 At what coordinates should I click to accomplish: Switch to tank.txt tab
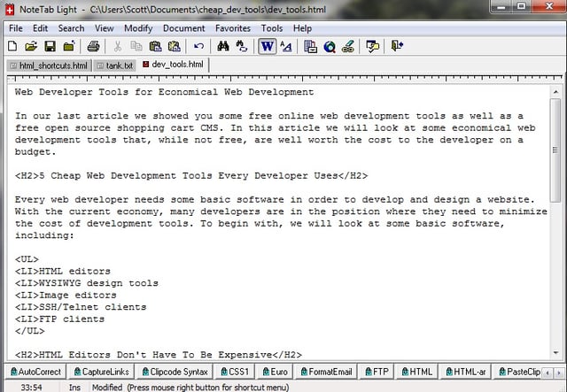pos(115,65)
